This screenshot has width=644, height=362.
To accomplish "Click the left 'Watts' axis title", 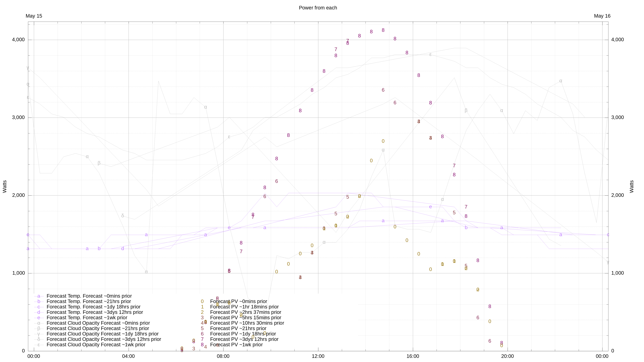I will 5,186.
